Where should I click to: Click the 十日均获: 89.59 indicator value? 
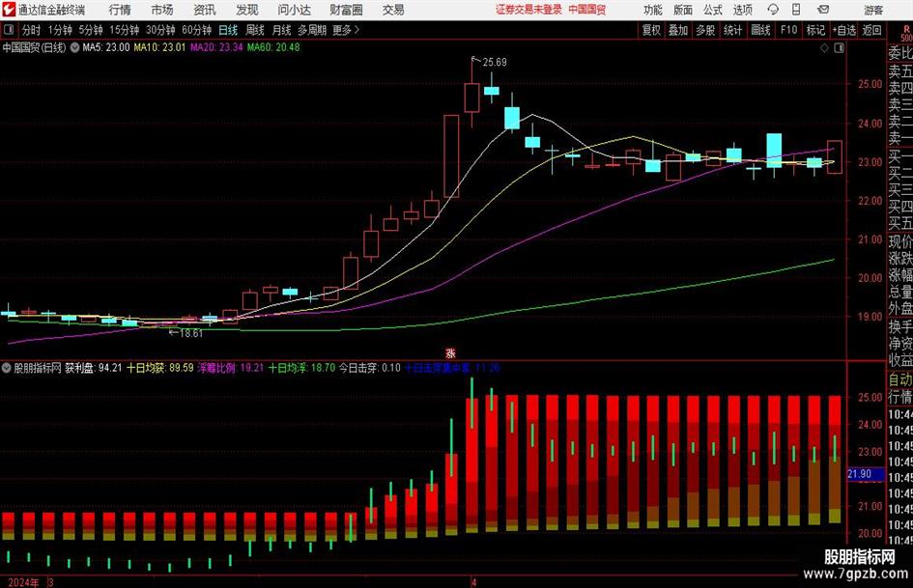coord(160,368)
